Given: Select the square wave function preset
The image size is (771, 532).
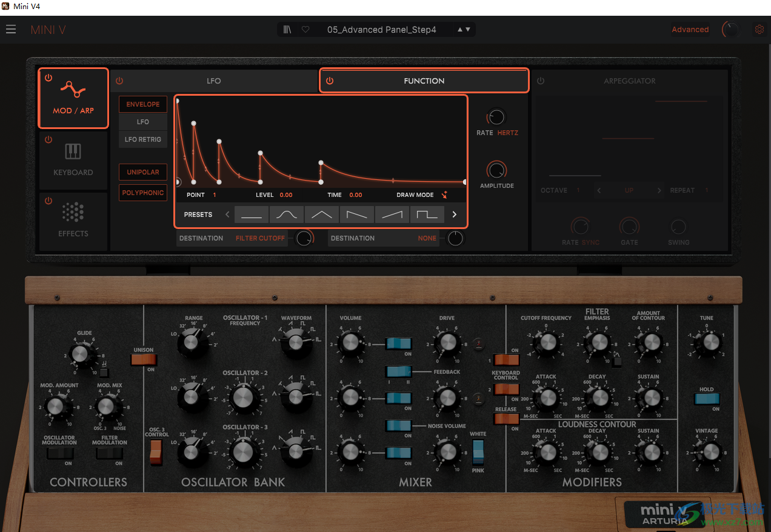Looking at the screenshot, I should point(427,214).
